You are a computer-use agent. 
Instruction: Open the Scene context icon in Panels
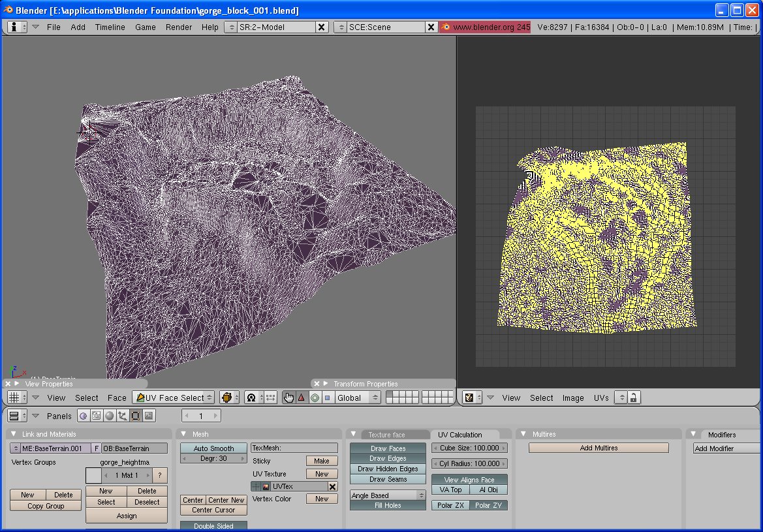(149, 416)
